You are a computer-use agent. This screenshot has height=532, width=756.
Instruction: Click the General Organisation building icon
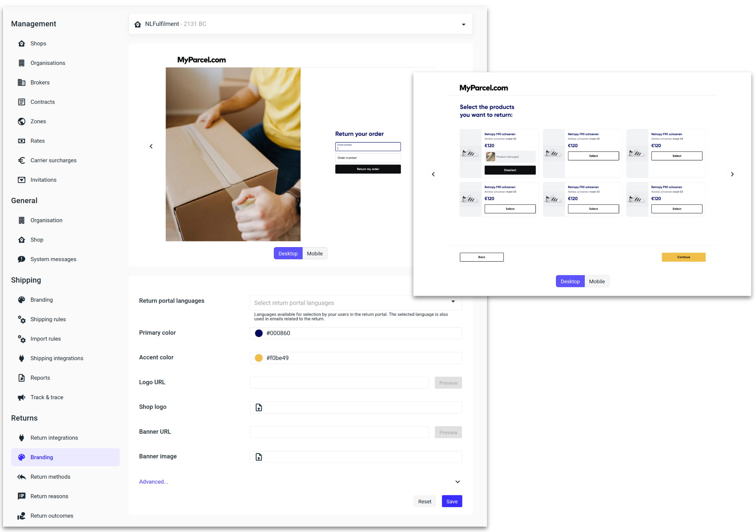coord(22,220)
